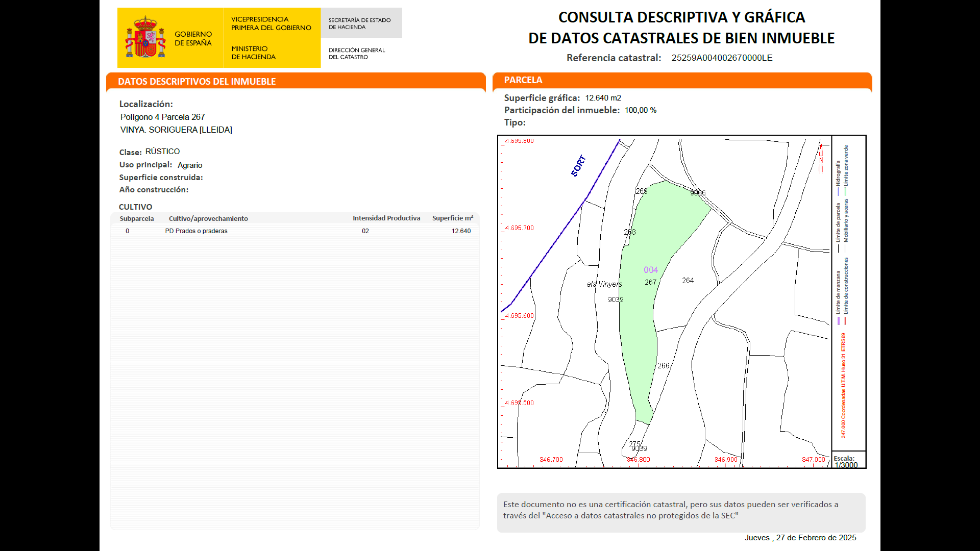Click the purple 004 polygon label

650,270
